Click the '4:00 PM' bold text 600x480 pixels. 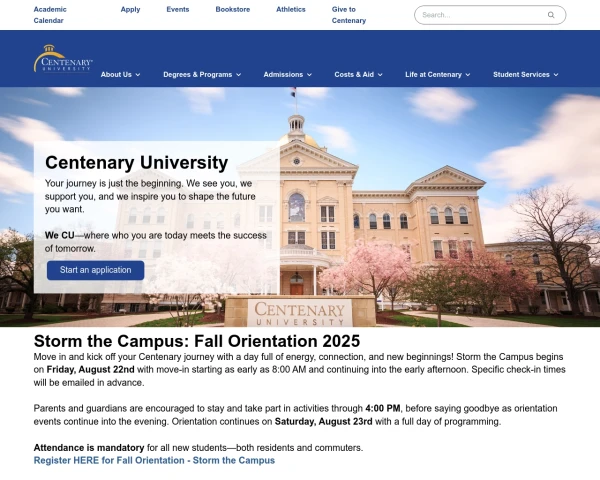point(383,408)
